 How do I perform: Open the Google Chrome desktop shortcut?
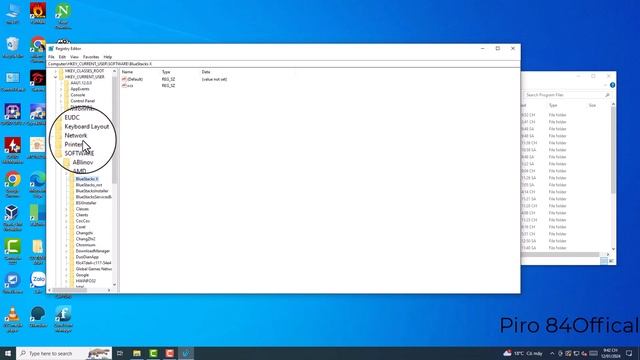pyautogui.click(x=13, y=184)
